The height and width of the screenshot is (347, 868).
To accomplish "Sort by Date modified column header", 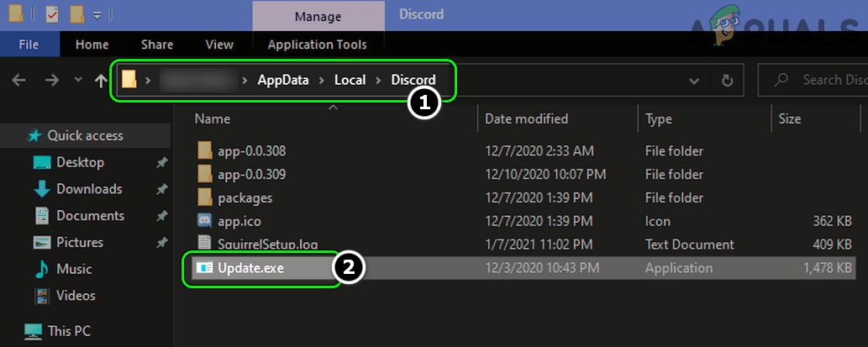I will point(527,119).
